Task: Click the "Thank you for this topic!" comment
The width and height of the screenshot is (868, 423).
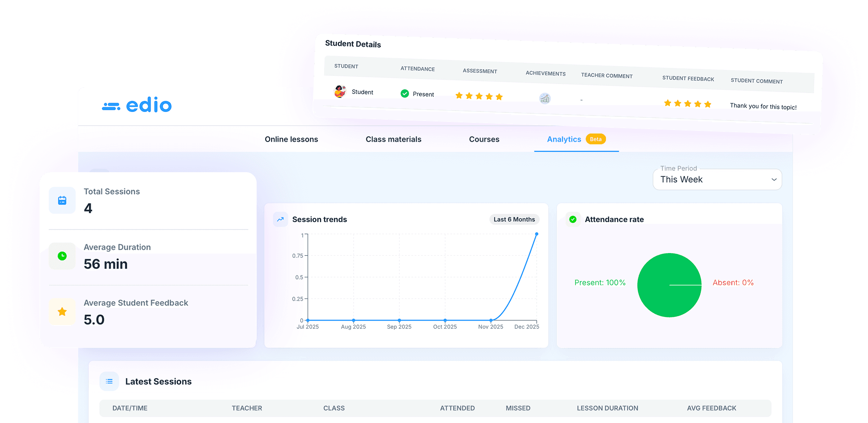Action: [763, 106]
